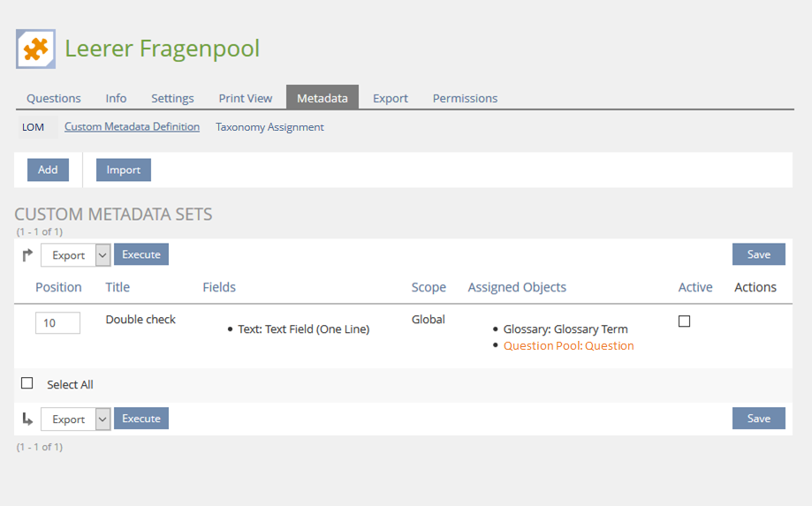
Task: Toggle the Active checkbox for Double check
Action: (684, 321)
